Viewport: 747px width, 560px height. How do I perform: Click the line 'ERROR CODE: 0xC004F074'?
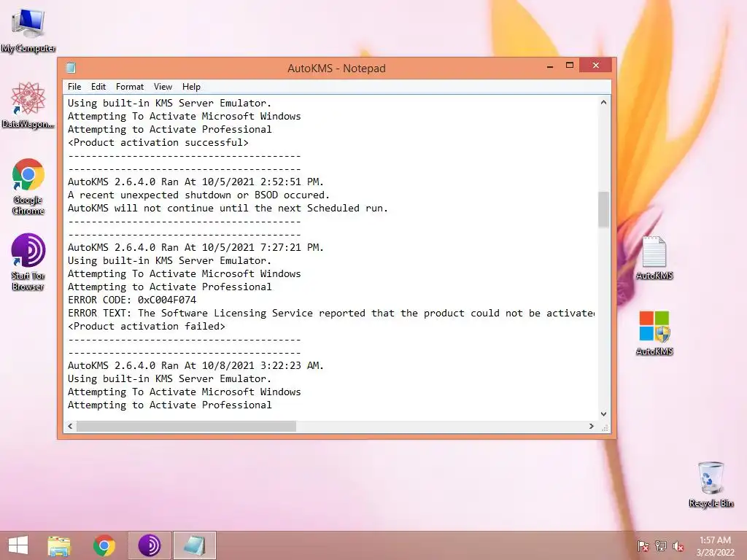tap(132, 300)
